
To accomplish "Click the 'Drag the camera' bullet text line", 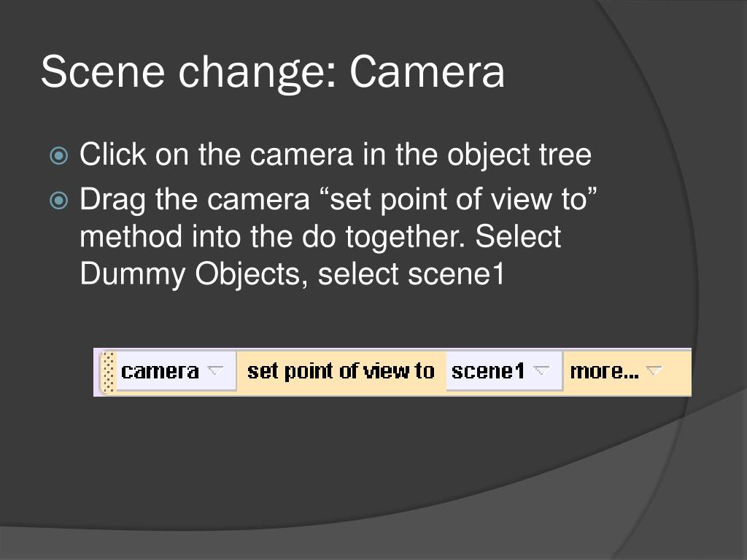I will coord(338,199).
